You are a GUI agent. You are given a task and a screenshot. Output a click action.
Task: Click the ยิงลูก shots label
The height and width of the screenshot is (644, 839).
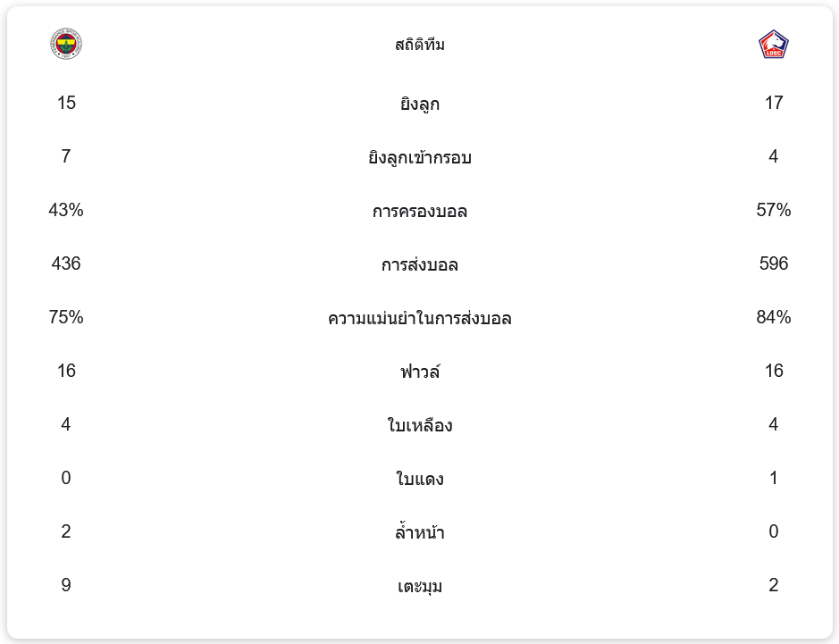tap(420, 105)
